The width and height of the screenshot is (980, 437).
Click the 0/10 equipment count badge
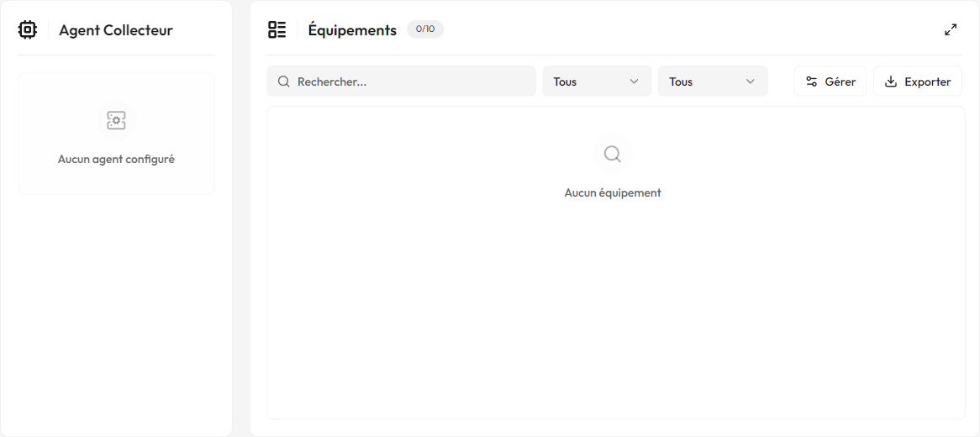click(425, 29)
